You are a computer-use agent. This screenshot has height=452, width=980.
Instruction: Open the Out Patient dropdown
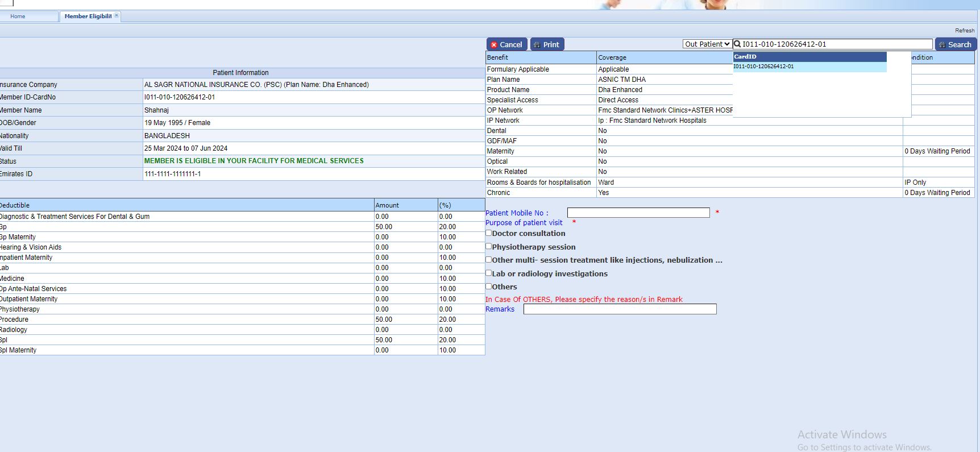pyautogui.click(x=707, y=44)
